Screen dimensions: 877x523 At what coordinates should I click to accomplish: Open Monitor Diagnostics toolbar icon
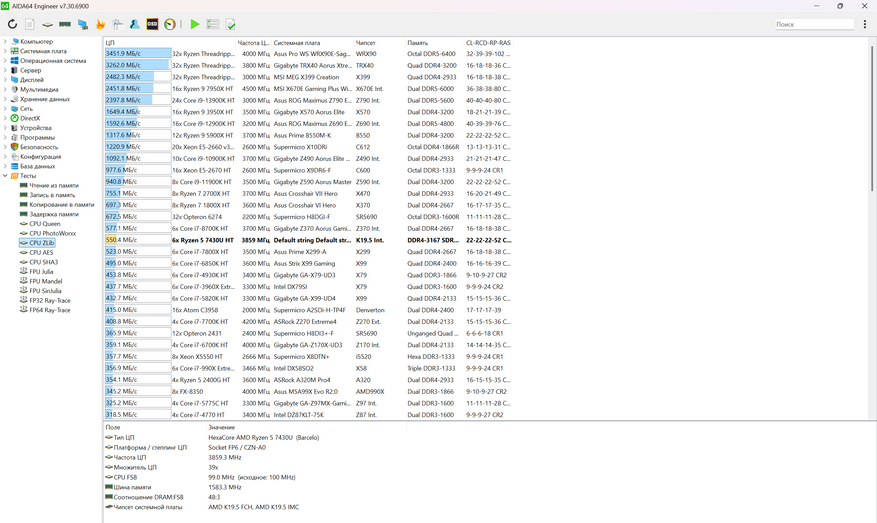coord(83,24)
